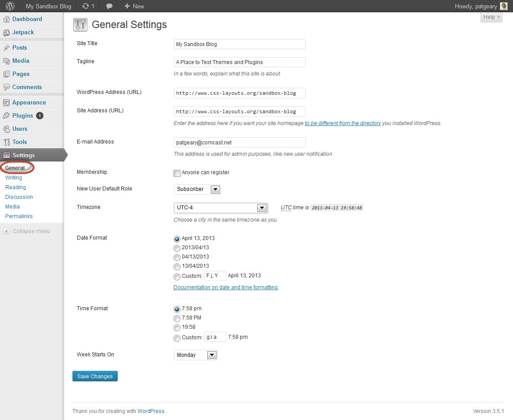The height and width of the screenshot is (420, 513).
Task: Click the Media sidebar icon above Pages
Action: pyautogui.click(x=7, y=61)
